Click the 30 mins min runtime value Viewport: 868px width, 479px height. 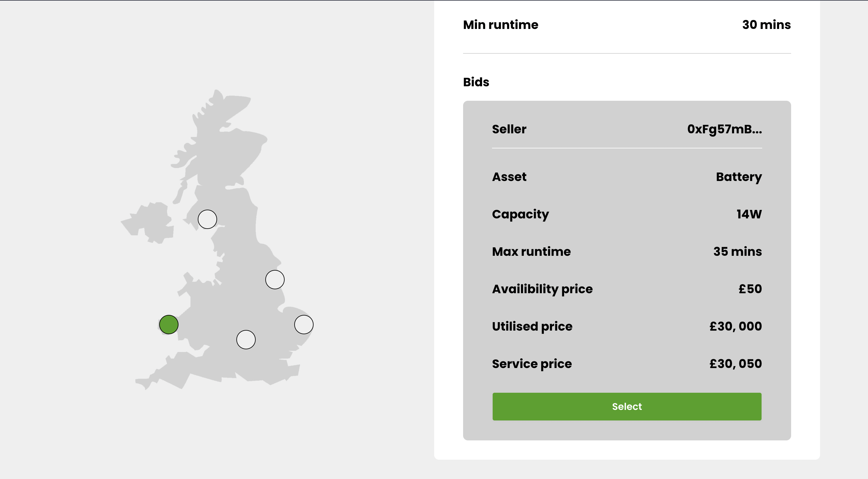pyautogui.click(x=766, y=25)
